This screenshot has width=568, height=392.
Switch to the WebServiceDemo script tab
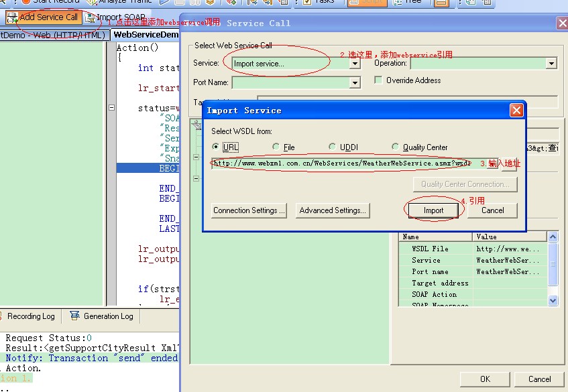(x=146, y=34)
